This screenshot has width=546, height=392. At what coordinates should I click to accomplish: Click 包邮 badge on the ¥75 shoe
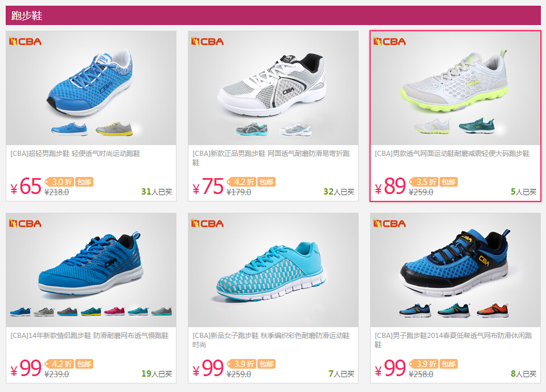pyautogui.click(x=266, y=182)
